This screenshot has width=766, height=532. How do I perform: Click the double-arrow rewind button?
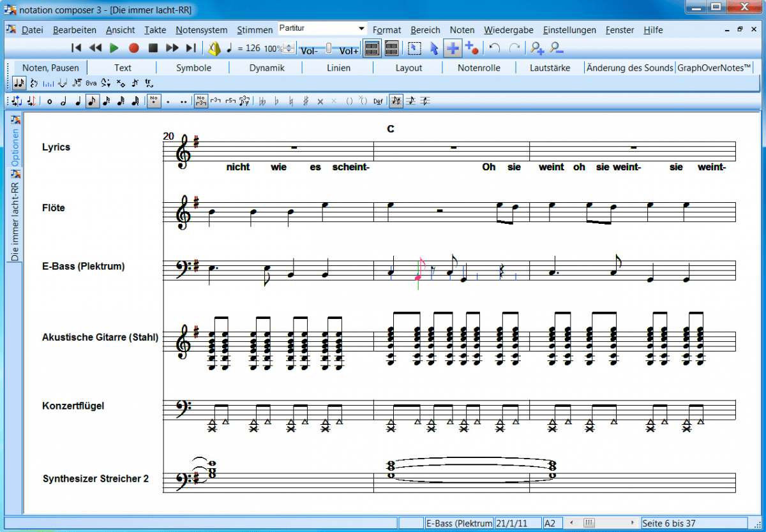coord(95,48)
